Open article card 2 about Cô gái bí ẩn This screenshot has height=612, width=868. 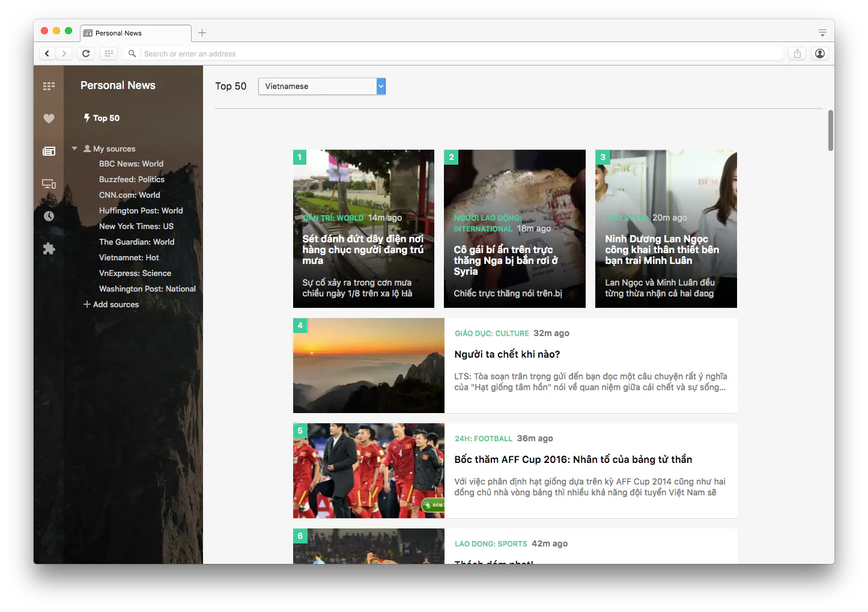tap(515, 228)
